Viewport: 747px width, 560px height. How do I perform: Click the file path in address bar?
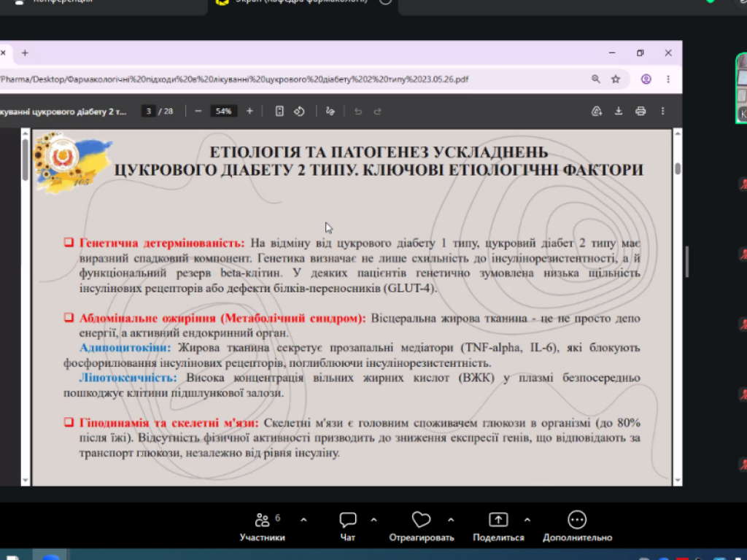[234, 79]
